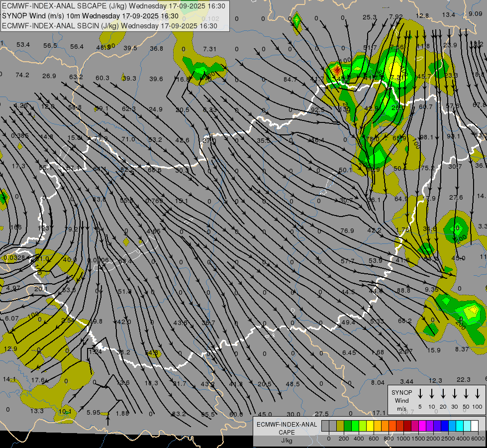Click the 100 m/s wind arrow in legend

[x=478, y=394]
